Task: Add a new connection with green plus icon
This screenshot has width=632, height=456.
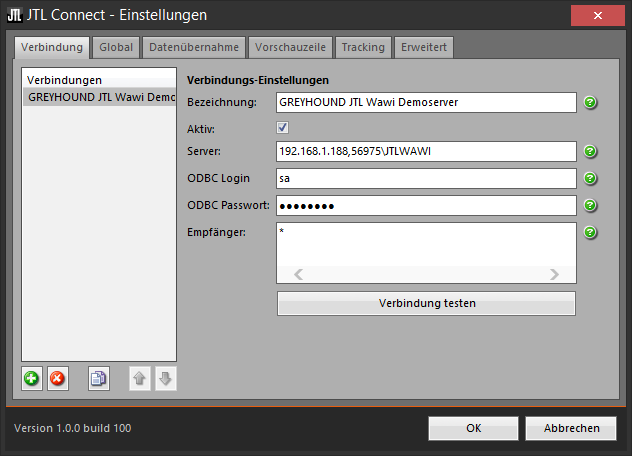Action: (31, 379)
